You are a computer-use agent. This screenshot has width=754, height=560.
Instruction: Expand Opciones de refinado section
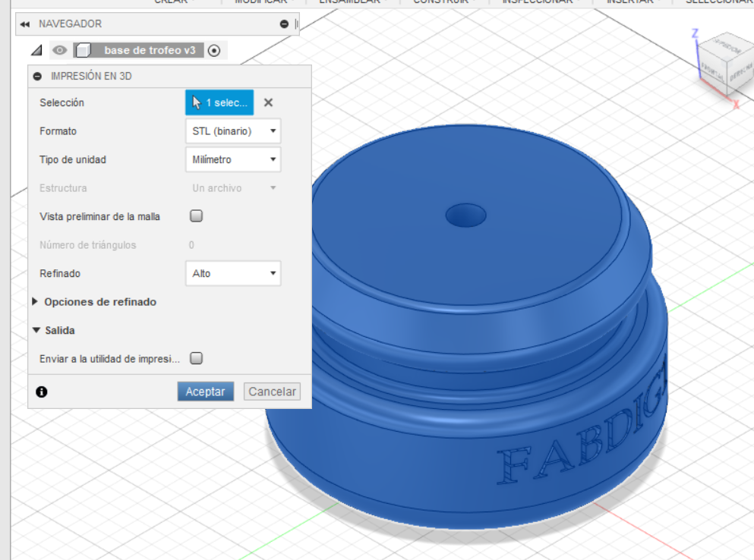point(35,302)
